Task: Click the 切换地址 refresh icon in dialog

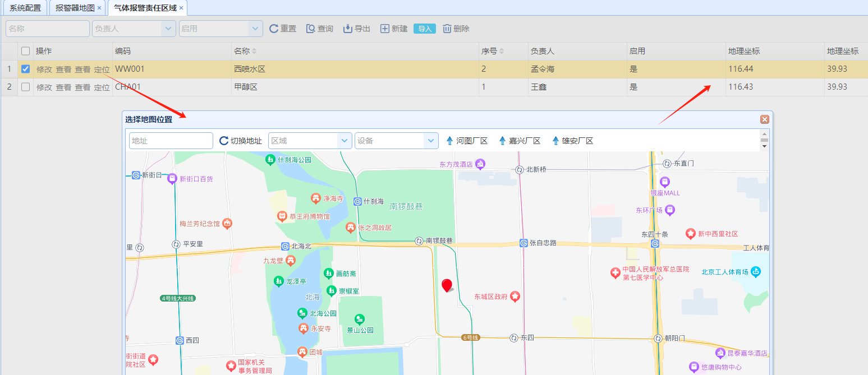Action: pos(224,141)
